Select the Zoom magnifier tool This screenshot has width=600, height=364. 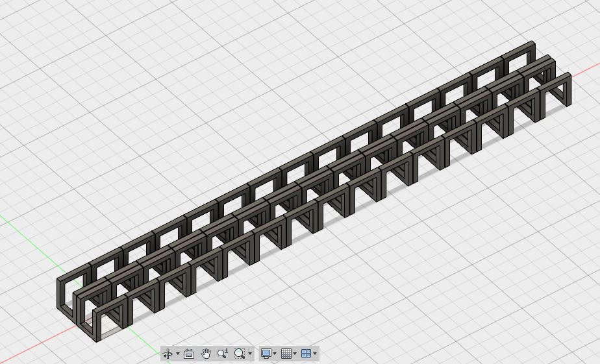[x=222, y=354]
